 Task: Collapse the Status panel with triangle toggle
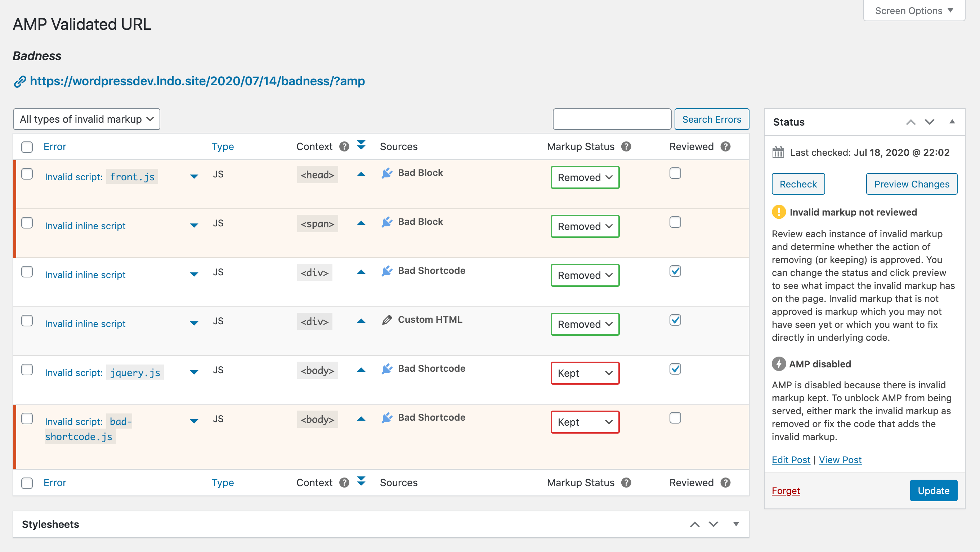pyautogui.click(x=952, y=122)
